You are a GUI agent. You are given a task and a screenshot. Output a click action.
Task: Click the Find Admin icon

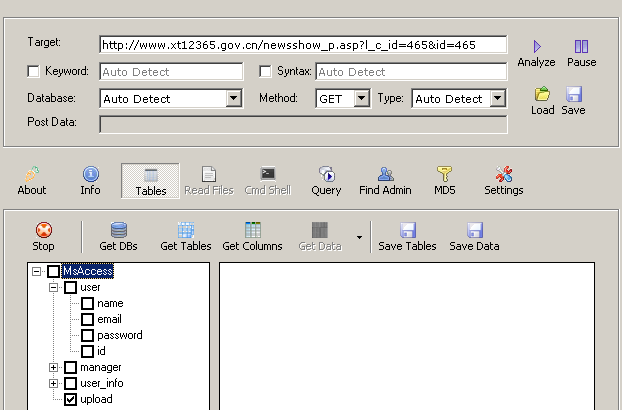pyautogui.click(x=385, y=174)
